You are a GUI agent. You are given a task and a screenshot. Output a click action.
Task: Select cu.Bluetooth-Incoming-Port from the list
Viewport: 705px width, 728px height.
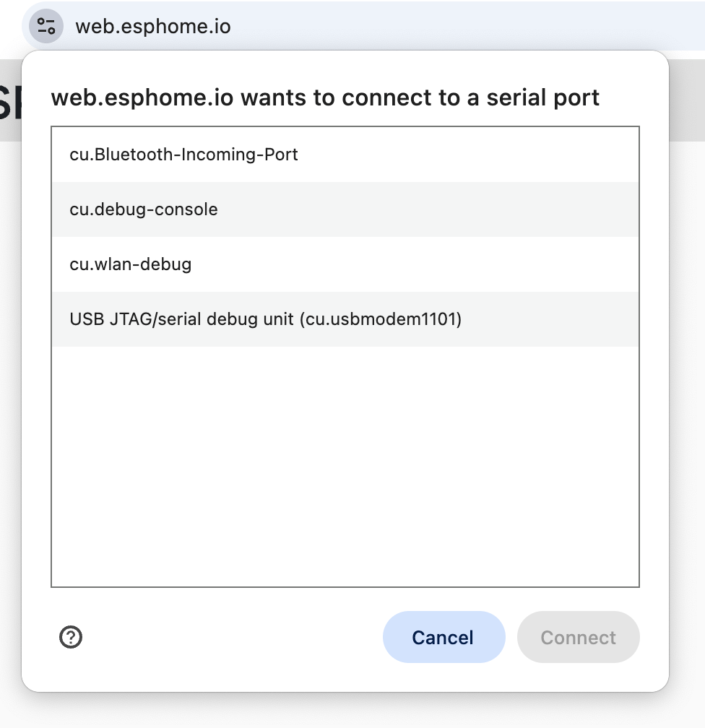(345, 155)
